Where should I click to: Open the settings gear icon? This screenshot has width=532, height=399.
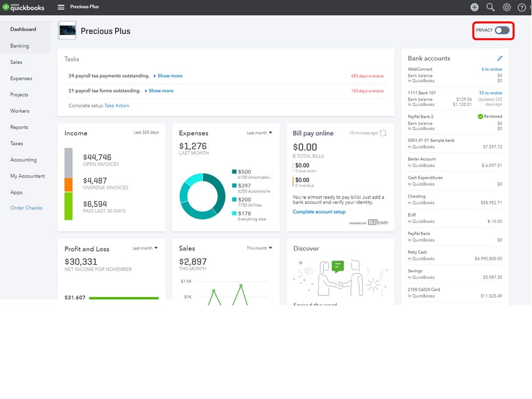point(506,7)
